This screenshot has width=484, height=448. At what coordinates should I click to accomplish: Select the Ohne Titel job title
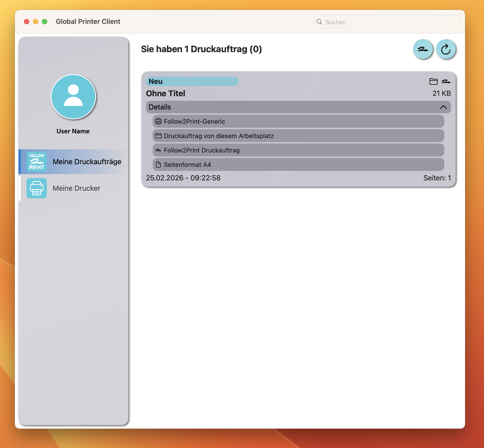pyautogui.click(x=165, y=93)
